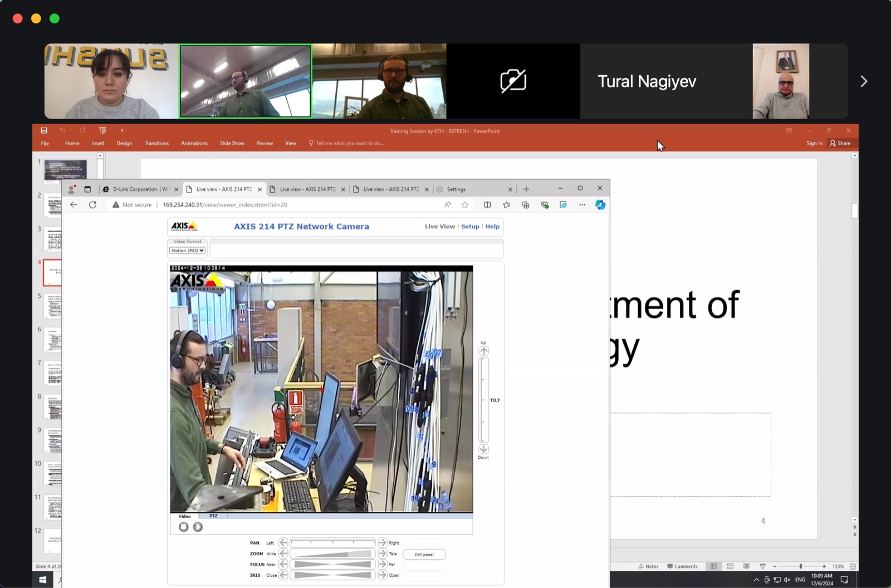Pan the camera left arrow
The height and width of the screenshot is (588, 891).
(283, 542)
